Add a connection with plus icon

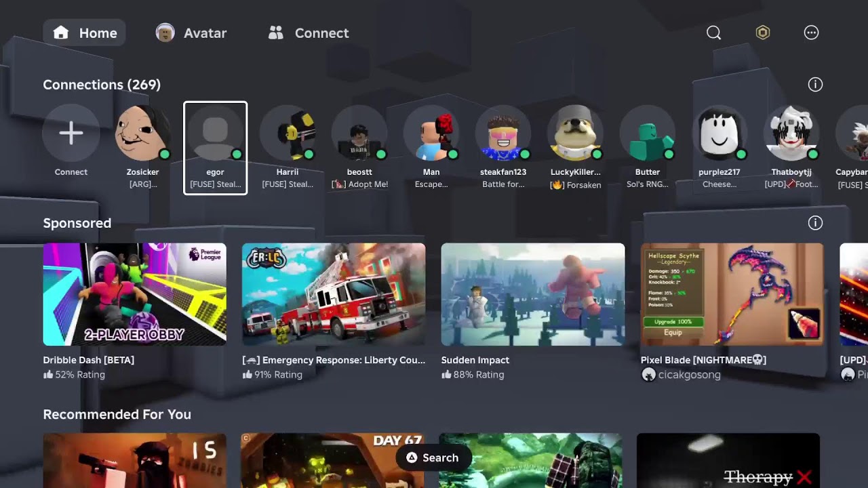(x=71, y=133)
